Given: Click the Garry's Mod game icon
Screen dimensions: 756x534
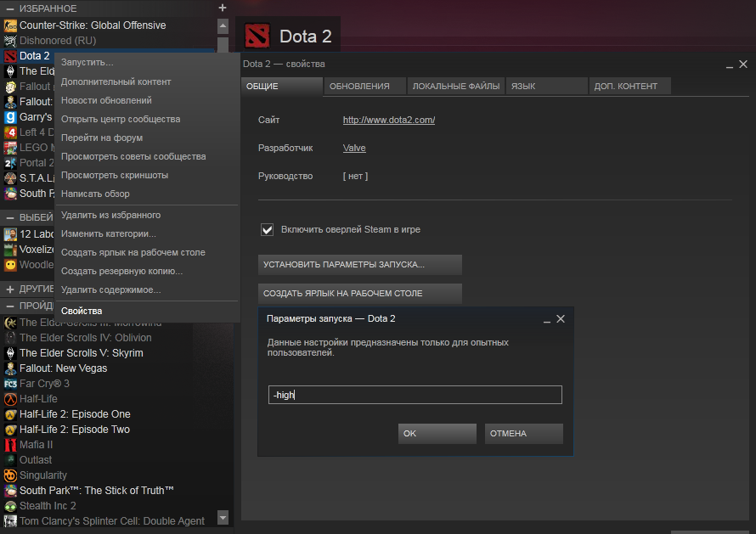Looking at the screenshot, I should (x=10, y=117).
